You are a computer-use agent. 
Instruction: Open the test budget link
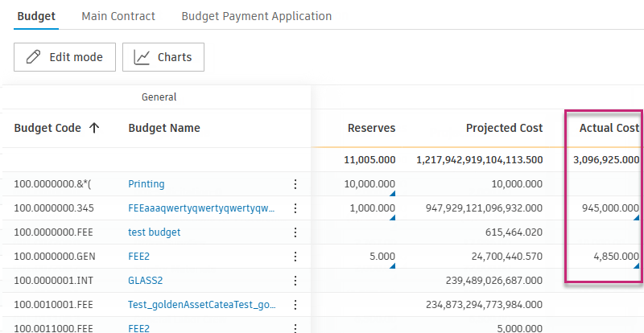click(154, 232)
